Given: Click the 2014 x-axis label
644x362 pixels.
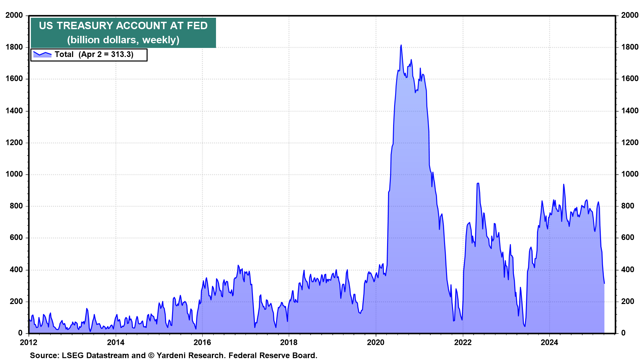Looking at the screenshot, I should click(x=115, y=342).
